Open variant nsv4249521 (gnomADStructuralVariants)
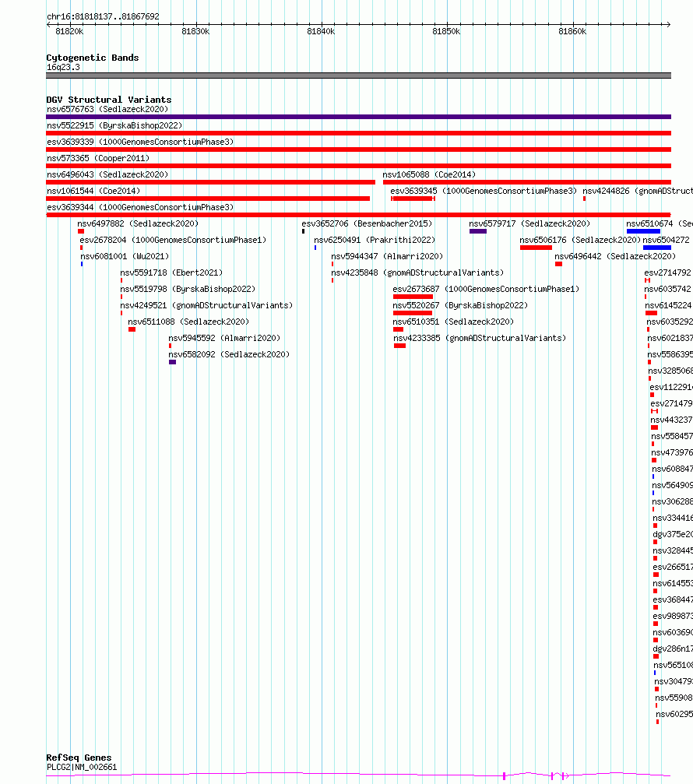 click(x=206, y=305)
